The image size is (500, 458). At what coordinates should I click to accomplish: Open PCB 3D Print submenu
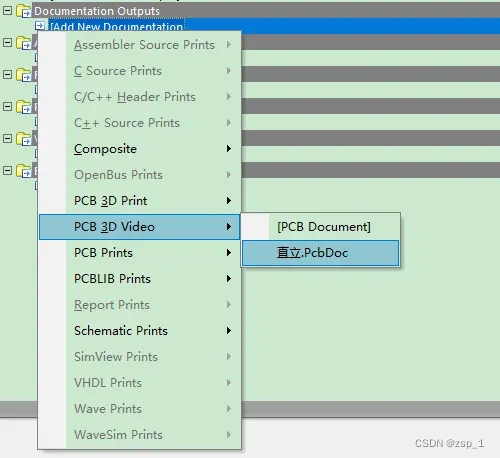pyautogui.click(x=140, y=201)
